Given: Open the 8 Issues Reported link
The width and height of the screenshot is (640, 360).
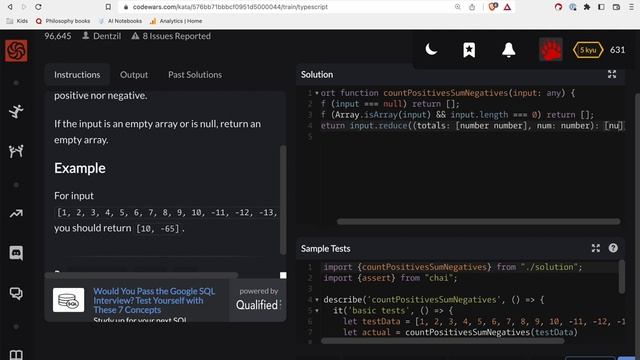Looking at the screenshot, I should click(x=171, y=36).
